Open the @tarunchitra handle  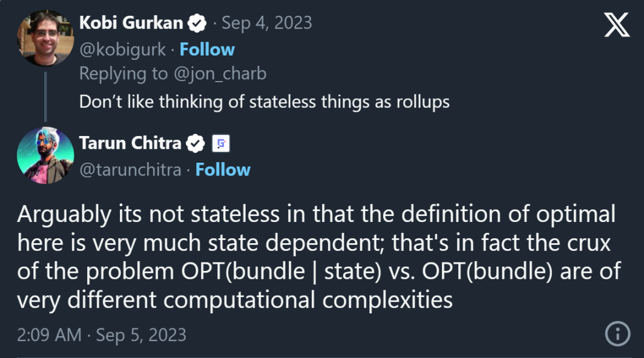(x=130, y=170)
